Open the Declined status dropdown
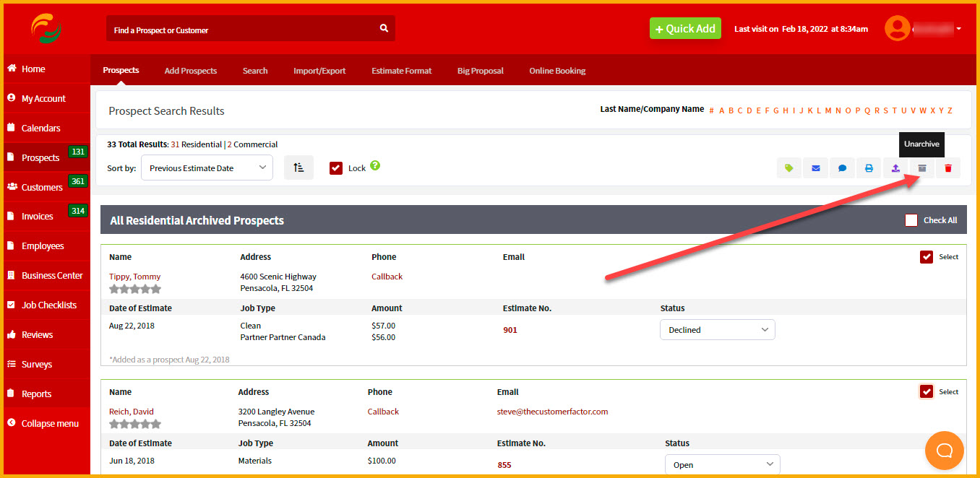This screenshot has width=980, height=478. [x=717, y=330]
